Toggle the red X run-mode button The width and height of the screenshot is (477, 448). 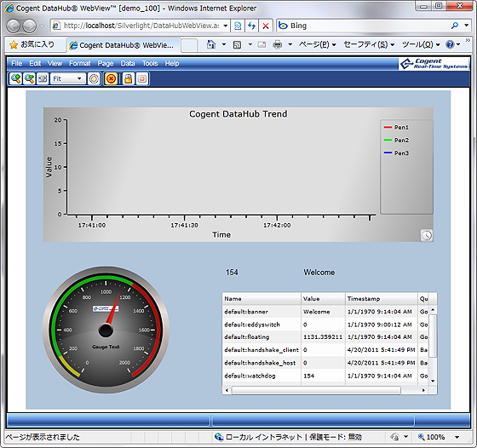click(x=111, y=78)
